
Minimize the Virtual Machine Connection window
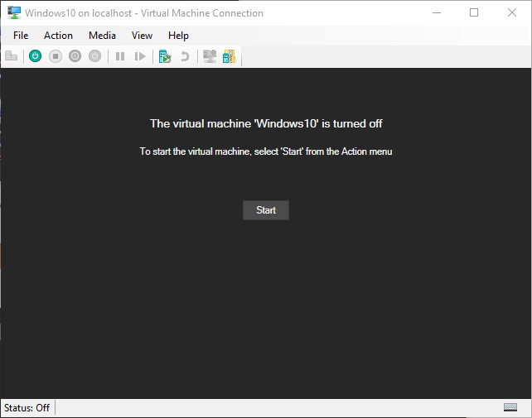click(x=437, y=13)
